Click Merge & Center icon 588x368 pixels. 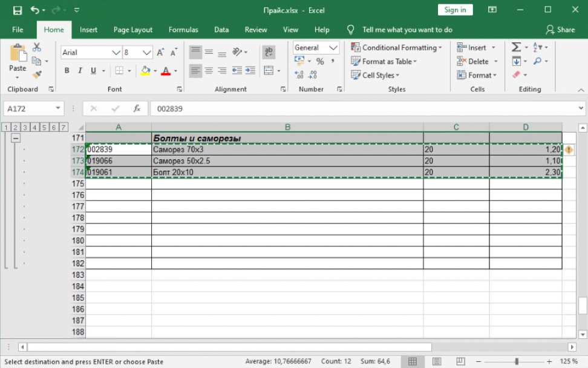click(x=269, y=71)
